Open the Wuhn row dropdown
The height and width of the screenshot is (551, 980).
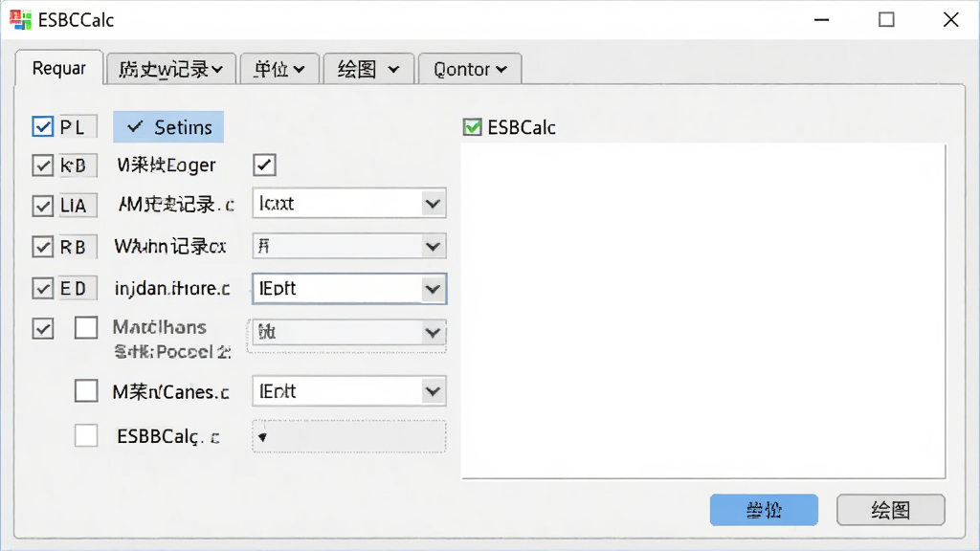click(348, 246)
